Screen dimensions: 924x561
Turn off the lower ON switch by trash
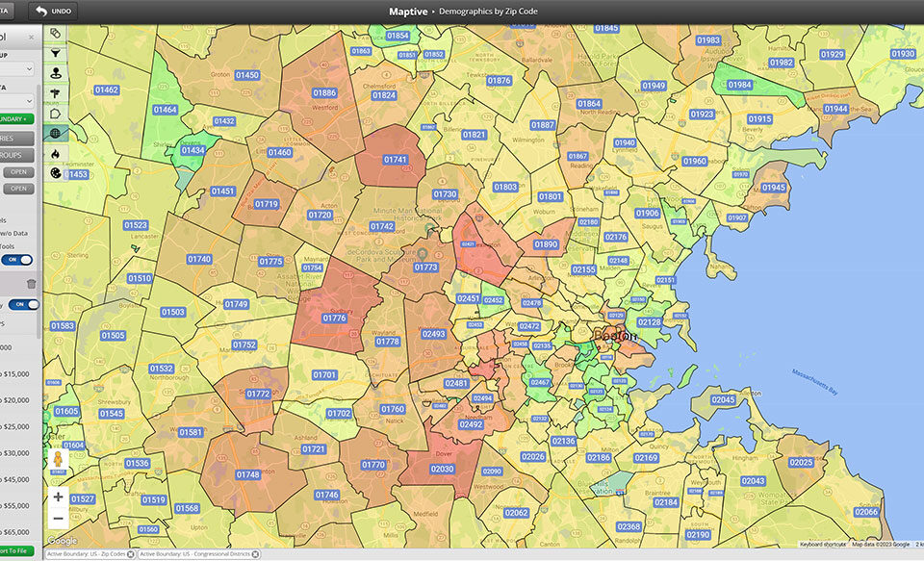pos(29,305)
